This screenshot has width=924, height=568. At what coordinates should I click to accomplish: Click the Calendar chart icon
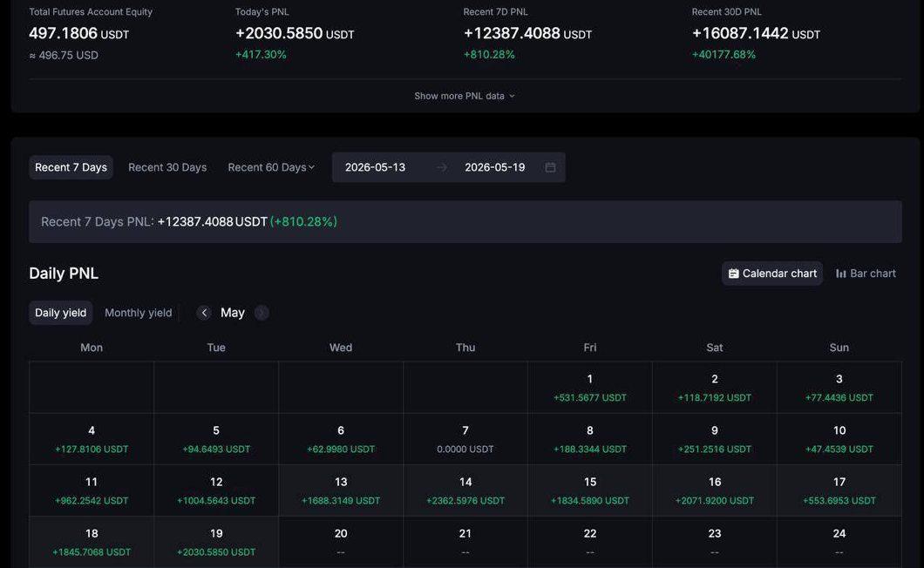point(734,274)
